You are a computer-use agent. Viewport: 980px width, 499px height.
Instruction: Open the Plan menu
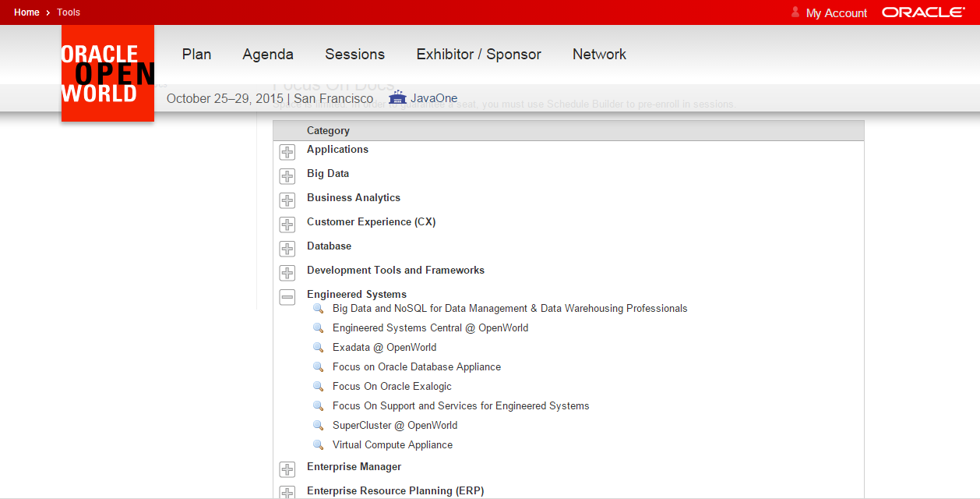(197, 54)
